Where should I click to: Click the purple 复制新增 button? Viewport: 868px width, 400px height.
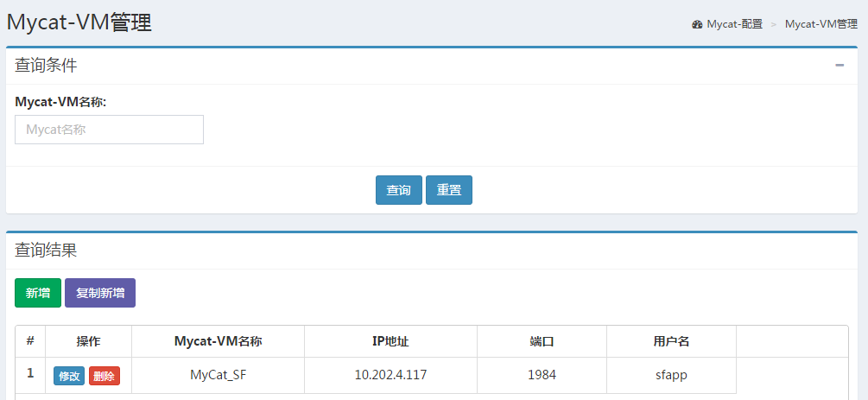[100, 293]
